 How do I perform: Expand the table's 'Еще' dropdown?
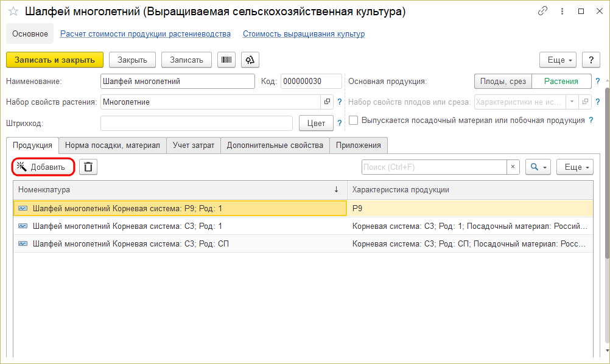575,167
